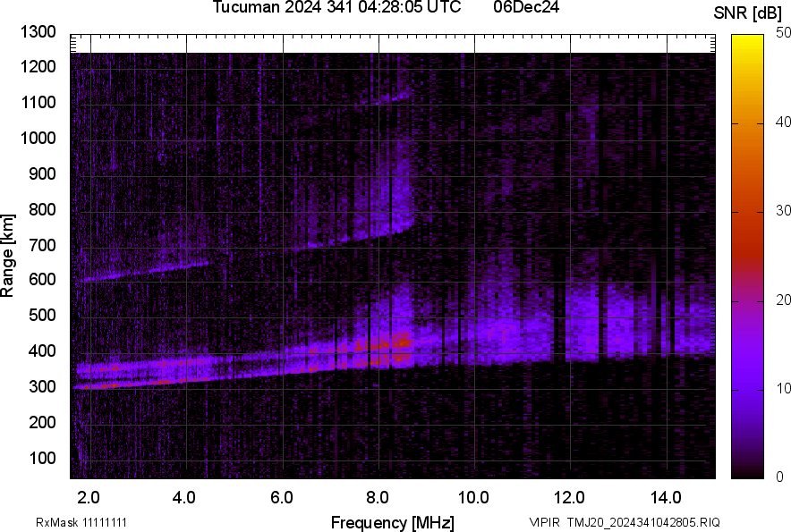Click the date label '06Dec24'

click(x=526, y=7)
